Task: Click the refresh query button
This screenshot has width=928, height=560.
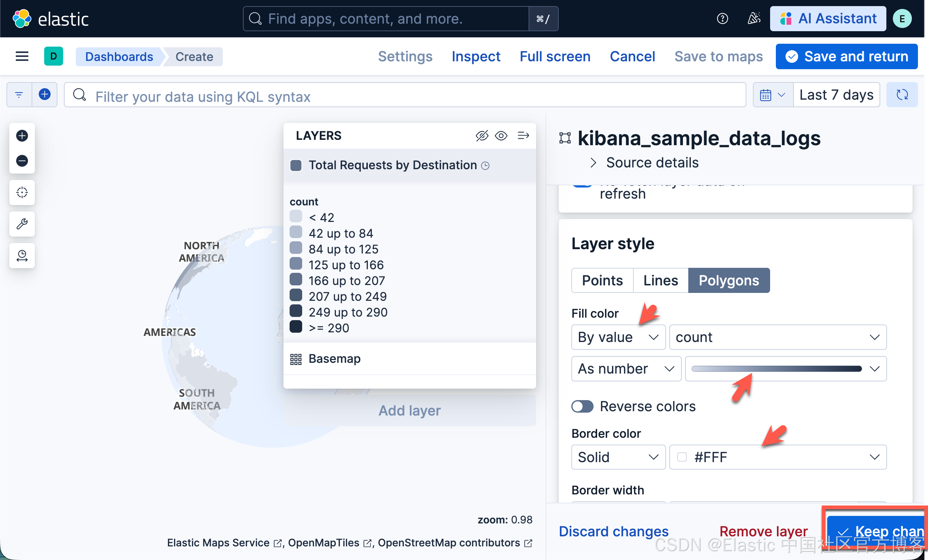Action: pos(902,95)
